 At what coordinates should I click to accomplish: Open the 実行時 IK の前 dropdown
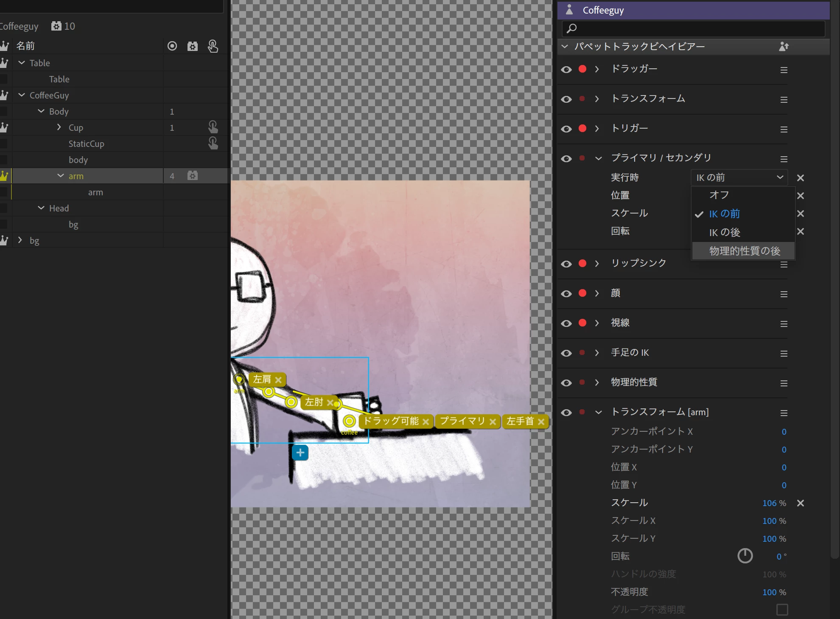739,177
